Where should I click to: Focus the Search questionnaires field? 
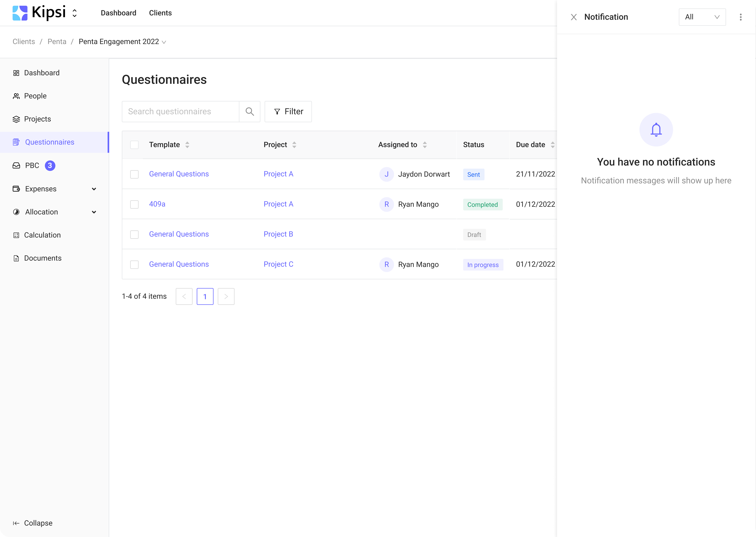[x=180, y=111]
